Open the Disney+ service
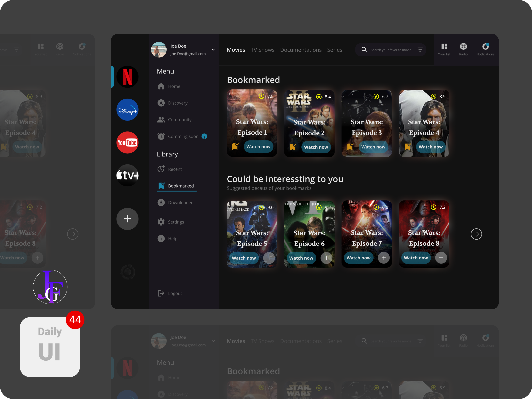This screenshot has height=399, width=532. click(x=127, y=110)
